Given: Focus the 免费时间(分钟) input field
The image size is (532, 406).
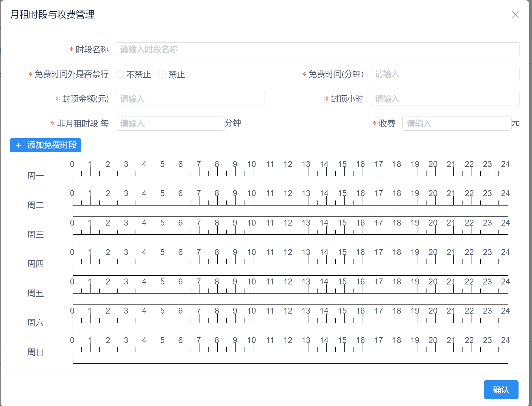Looking at the screenshot, I should click(x=445, y=74).
